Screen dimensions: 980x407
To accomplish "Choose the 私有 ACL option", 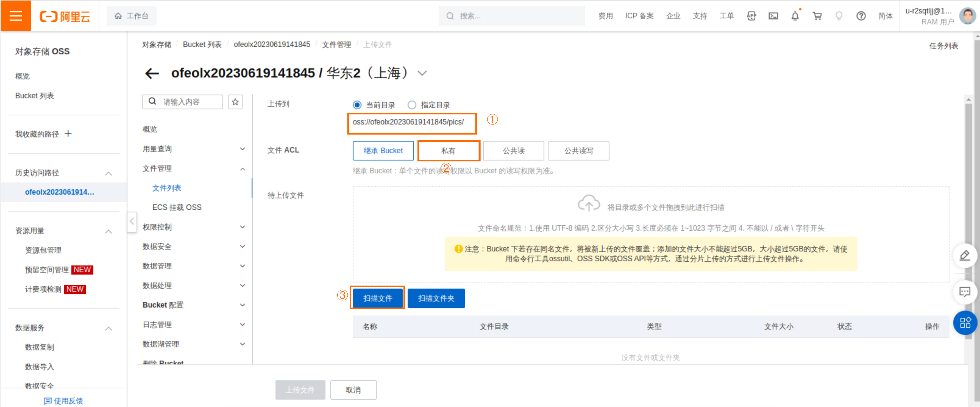I will point(448,151).
